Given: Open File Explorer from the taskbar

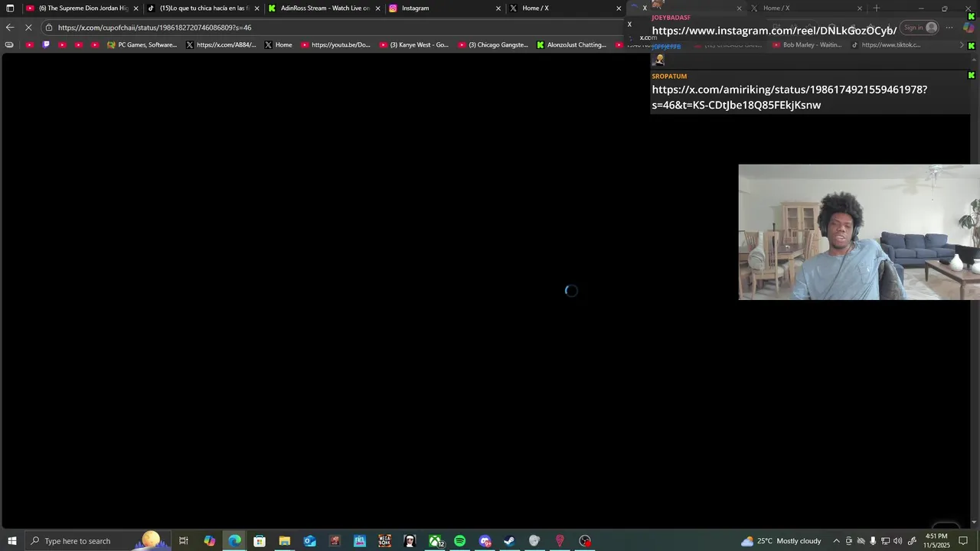Looking at the screenshot, I should 285,541.
